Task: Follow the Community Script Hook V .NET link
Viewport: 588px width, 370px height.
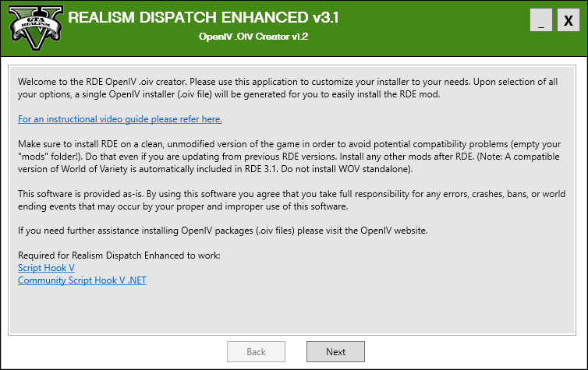Action: pos(82,280)
